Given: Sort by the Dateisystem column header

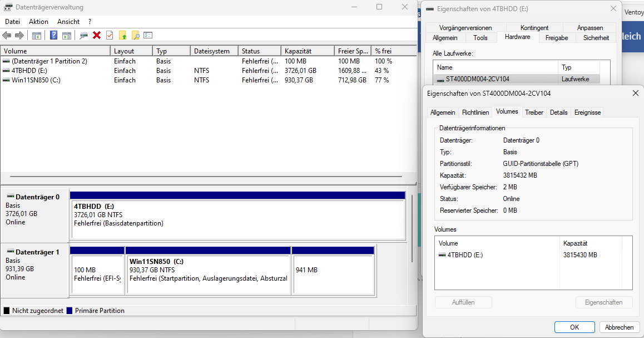Looking at the screenshot, I should click(215, 51).
